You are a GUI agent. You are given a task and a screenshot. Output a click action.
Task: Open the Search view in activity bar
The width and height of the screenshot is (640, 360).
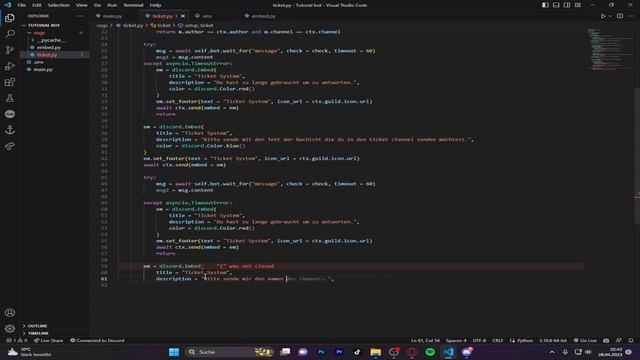pos(10,34)
